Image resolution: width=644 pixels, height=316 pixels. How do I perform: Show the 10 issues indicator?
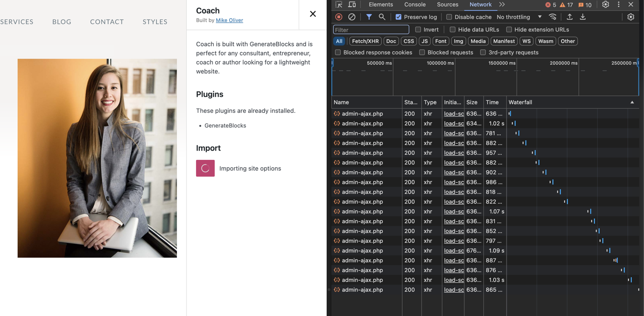click(585, 5)
